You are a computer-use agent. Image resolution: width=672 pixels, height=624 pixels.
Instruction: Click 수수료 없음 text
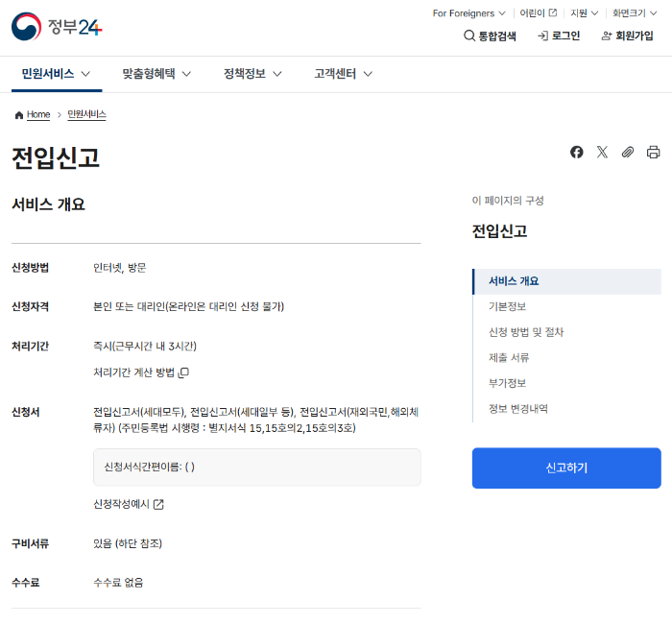(118, 583)
